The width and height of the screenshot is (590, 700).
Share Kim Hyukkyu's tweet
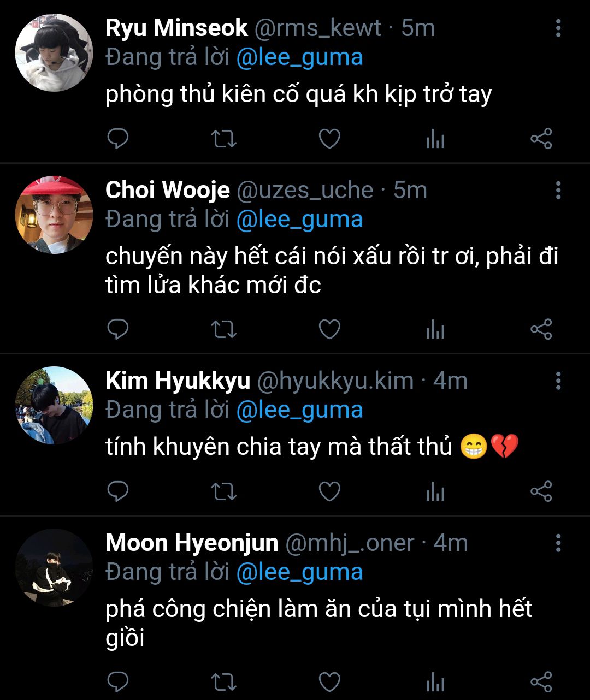click(x=541, y=491)
